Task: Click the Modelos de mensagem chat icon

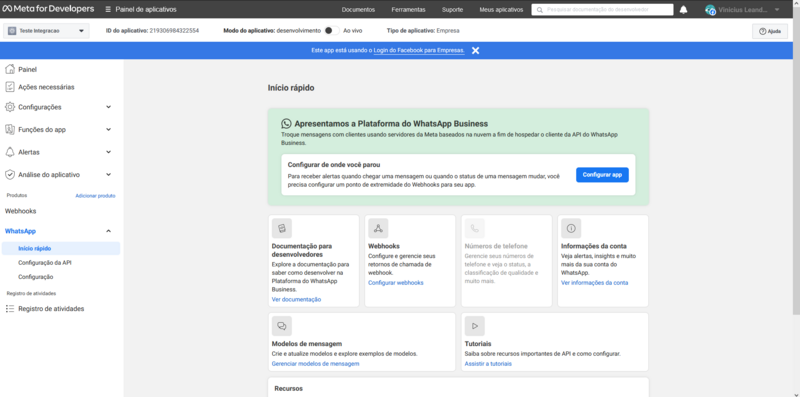Action: tap(282, 326)
